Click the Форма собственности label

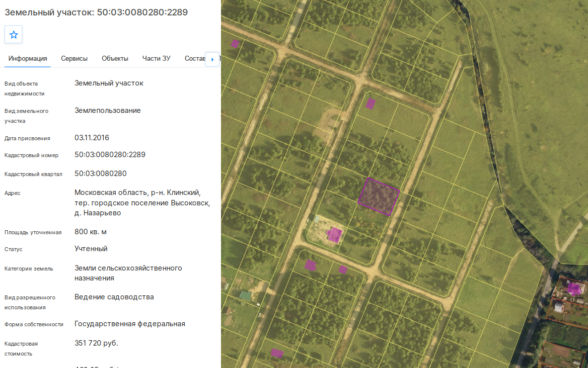[34, 324]
